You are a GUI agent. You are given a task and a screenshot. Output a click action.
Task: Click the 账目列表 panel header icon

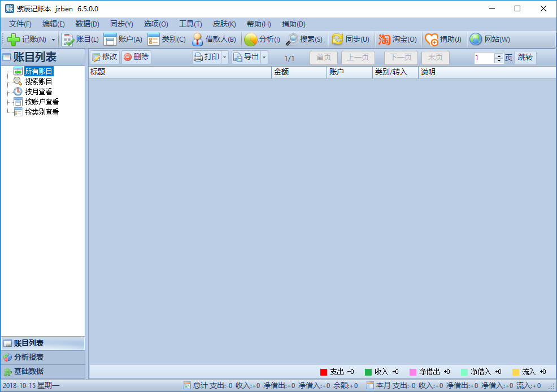pos(7,57)
